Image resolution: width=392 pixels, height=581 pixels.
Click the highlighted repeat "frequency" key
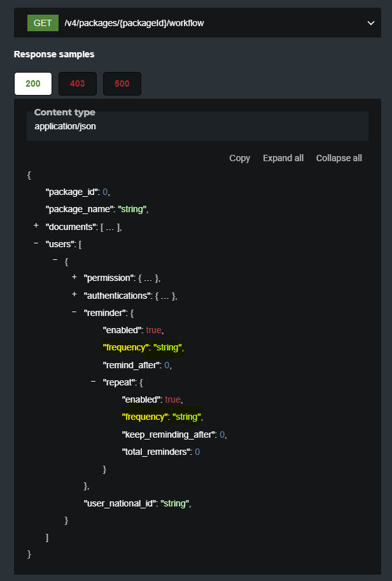[x=144, y=417]
